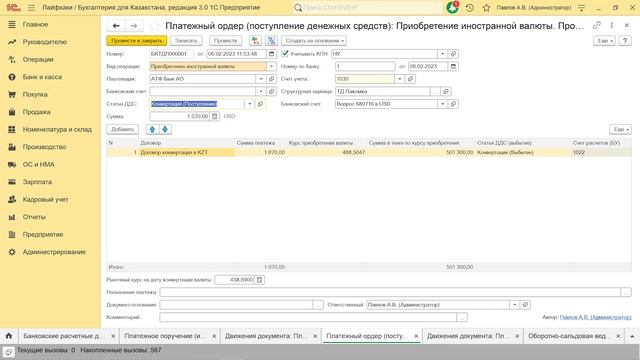This screenshot has height=360, width=640.
Task: Click the USD currency link
Action: coord(229,116)
